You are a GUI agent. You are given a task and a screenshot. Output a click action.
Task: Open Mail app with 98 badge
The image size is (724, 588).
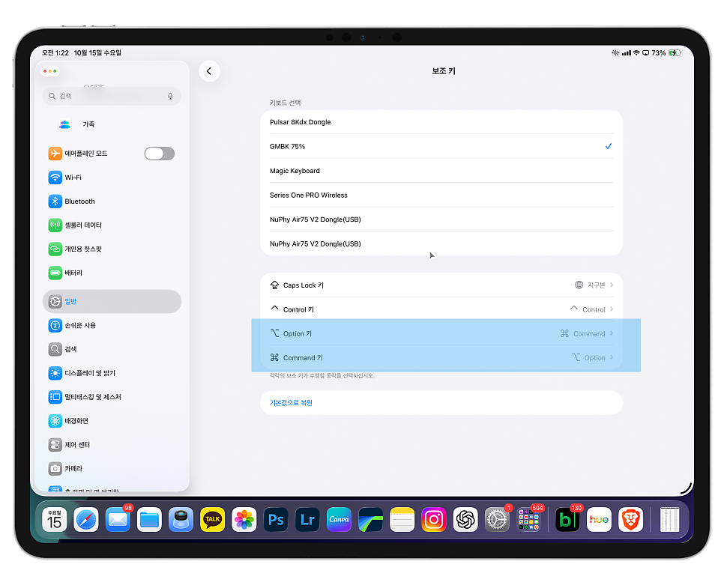118,520
